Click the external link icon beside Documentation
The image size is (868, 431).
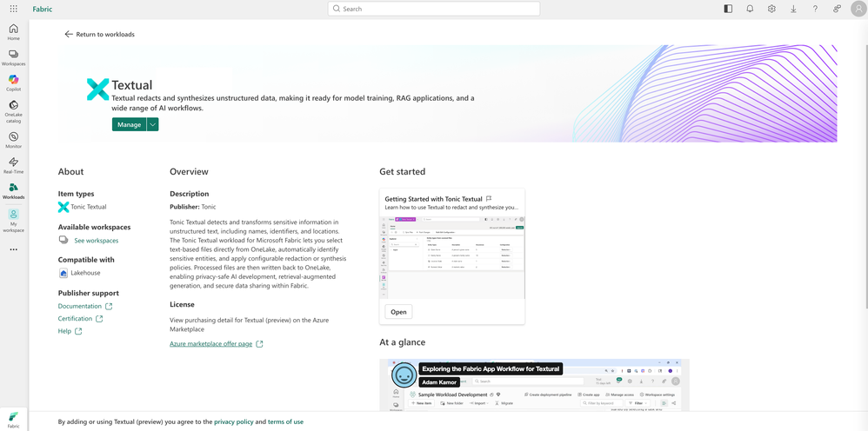pyautogui.click(x=109, y=307)
